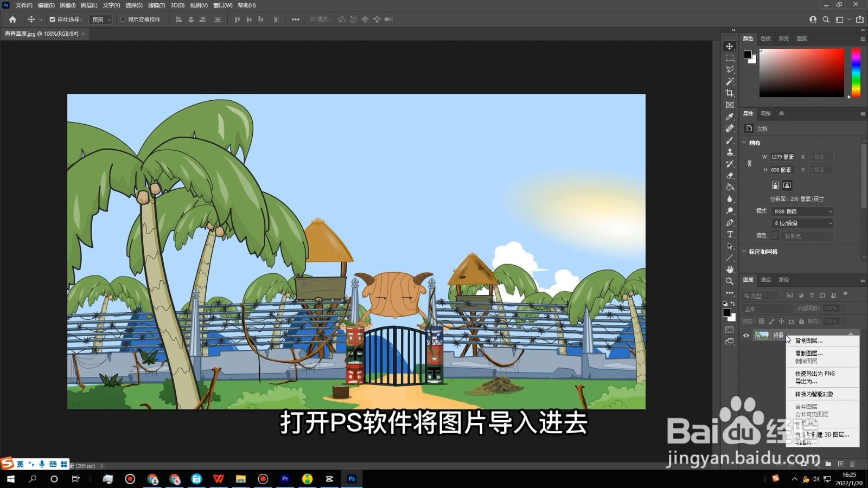Viewport: 868px width, 488px height.
Task: Click the Home icon in options bar
Action: (12, 20)
